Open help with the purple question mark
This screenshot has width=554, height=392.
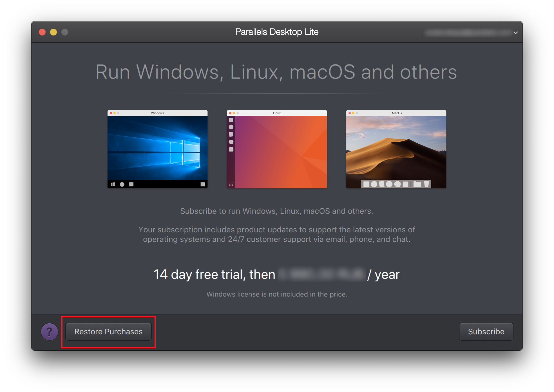[50, 332]
